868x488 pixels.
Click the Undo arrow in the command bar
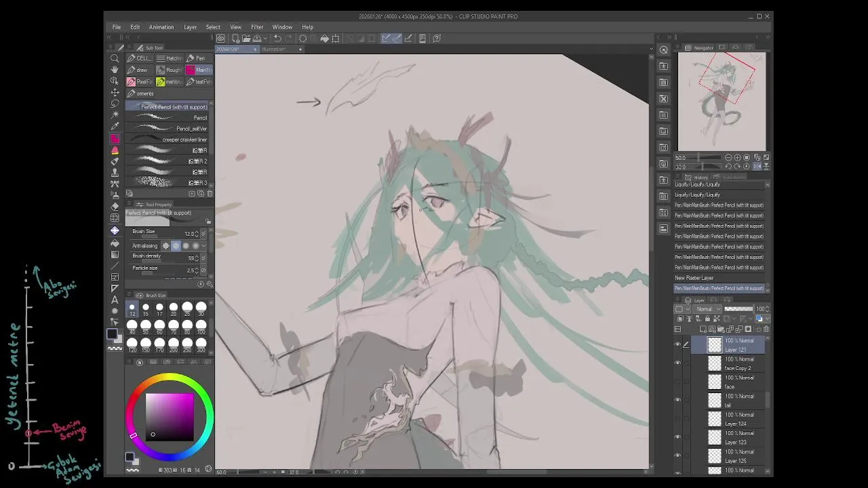(x=277, y=39)
